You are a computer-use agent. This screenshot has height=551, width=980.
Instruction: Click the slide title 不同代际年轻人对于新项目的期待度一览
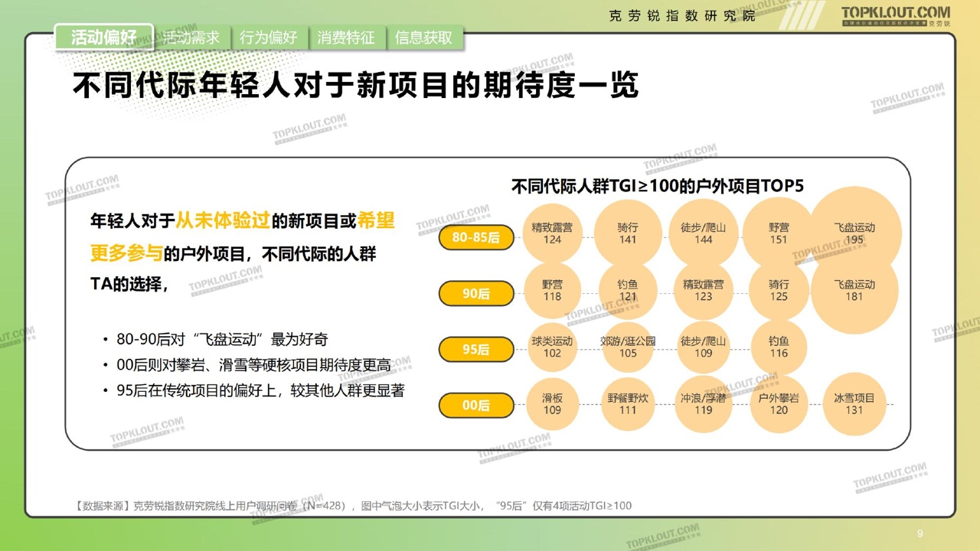[x=355, y=86]
